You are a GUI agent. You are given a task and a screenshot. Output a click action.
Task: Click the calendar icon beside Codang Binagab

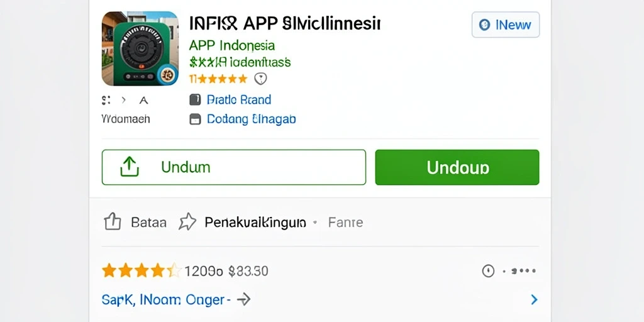tap(195, 119)
